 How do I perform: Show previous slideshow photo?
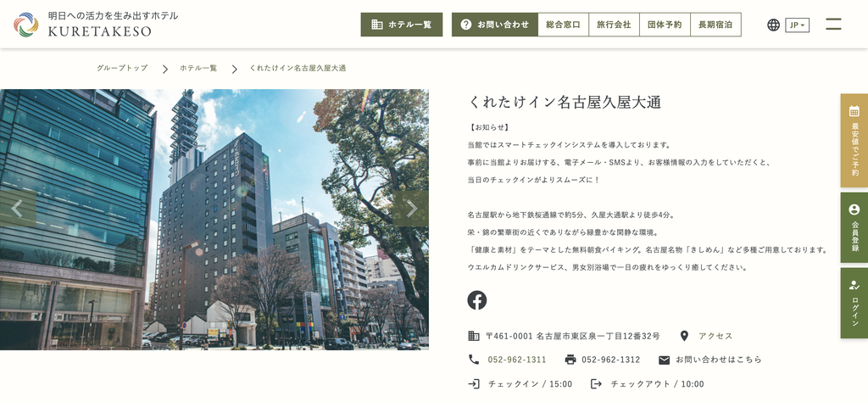(x=18, y=209)
